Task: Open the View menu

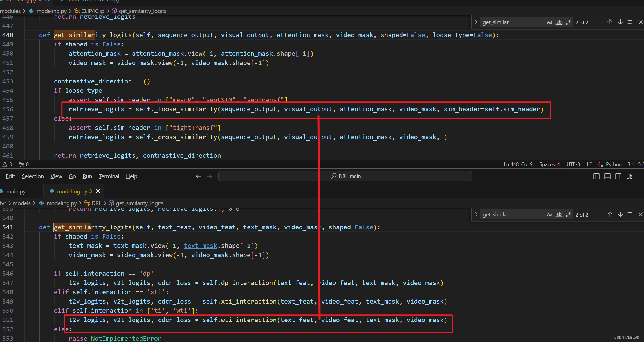Action: click(x=56, y=176)
